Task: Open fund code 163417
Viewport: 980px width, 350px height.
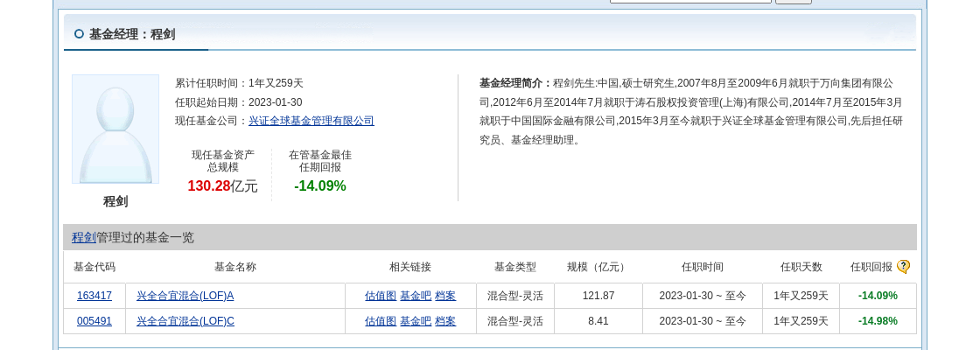Action: pos(94,296)
